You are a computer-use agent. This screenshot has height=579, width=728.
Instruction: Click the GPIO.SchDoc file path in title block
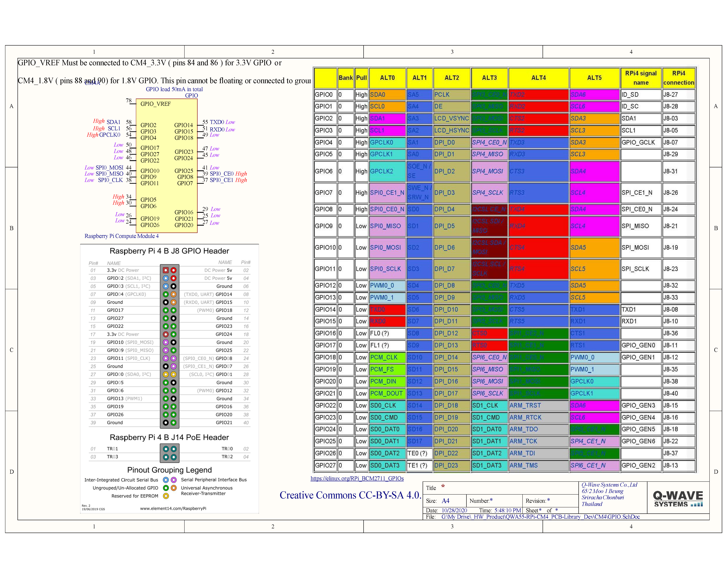(x=541, y=517)
